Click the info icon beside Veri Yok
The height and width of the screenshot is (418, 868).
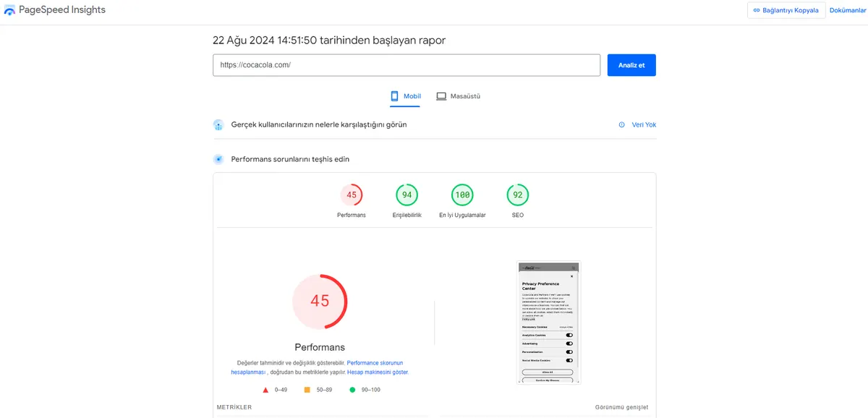click(x=621, y=124)
